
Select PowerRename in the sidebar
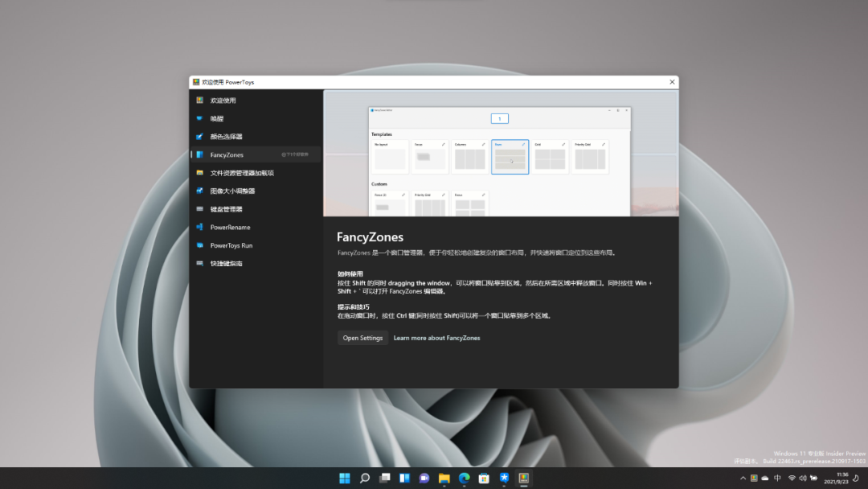(230, 228)
